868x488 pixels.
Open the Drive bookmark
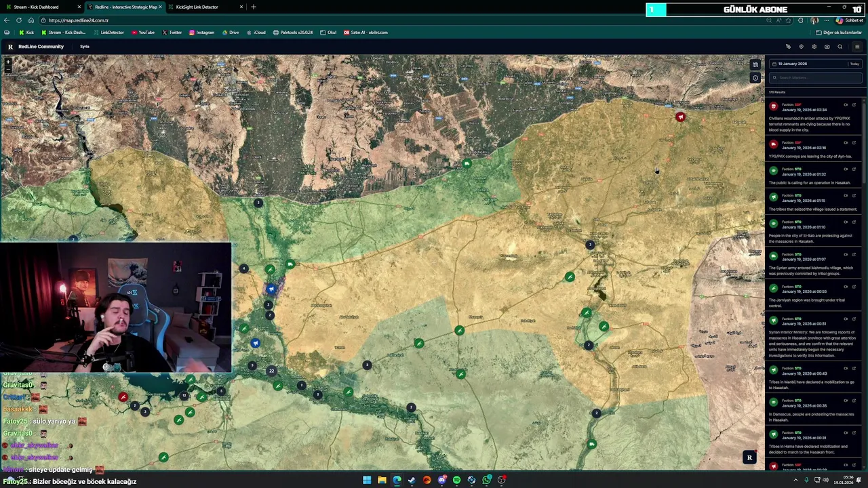(x=230, y=33)
